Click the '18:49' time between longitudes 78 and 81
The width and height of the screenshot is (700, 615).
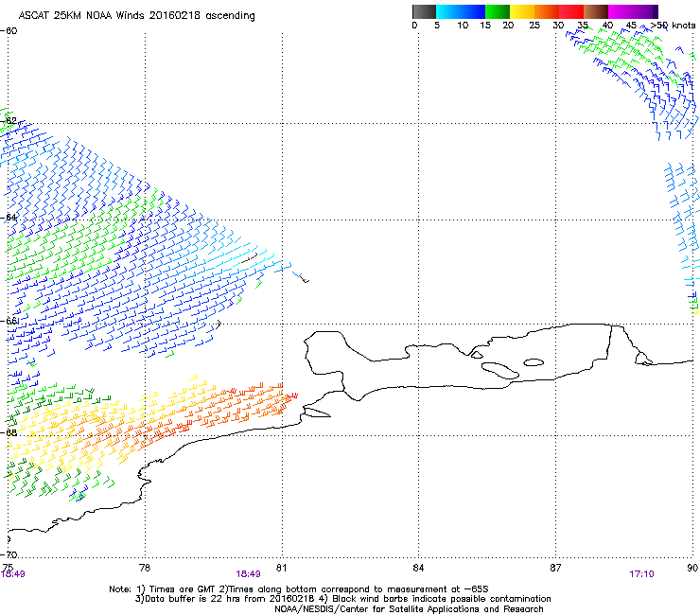tap(248, 574)
